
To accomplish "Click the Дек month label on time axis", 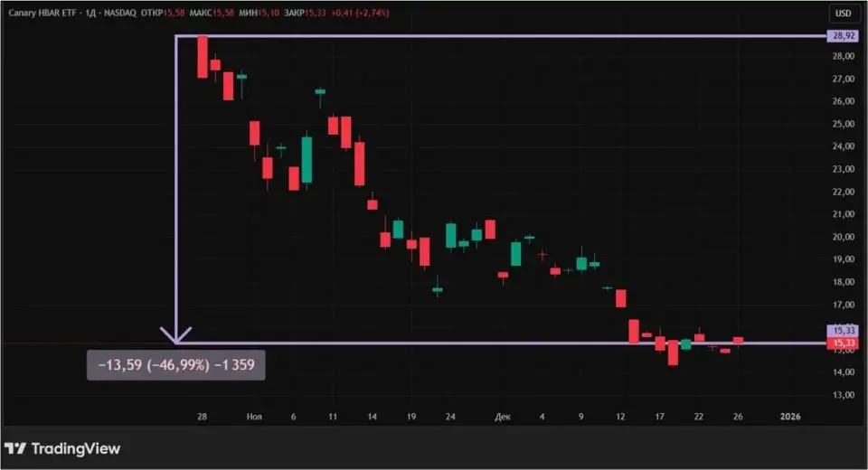I will [x=503, y=417].
